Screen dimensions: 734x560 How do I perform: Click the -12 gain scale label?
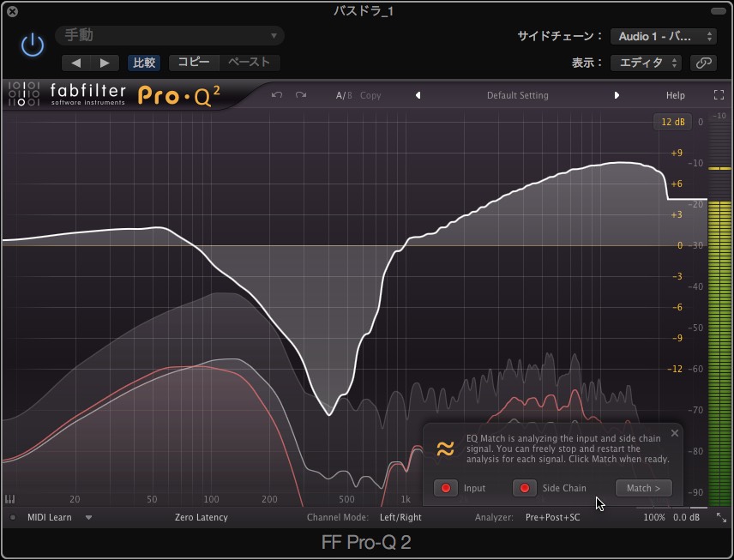675,369
